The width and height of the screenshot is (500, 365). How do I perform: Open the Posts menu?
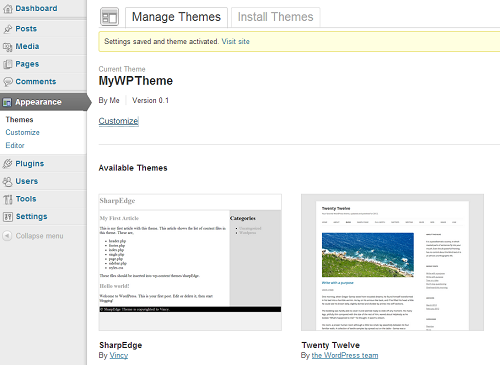(26, 29)
